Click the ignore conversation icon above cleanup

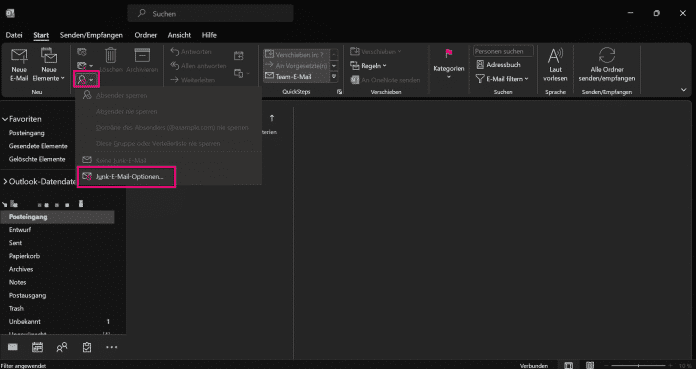(x=82, y=52)
